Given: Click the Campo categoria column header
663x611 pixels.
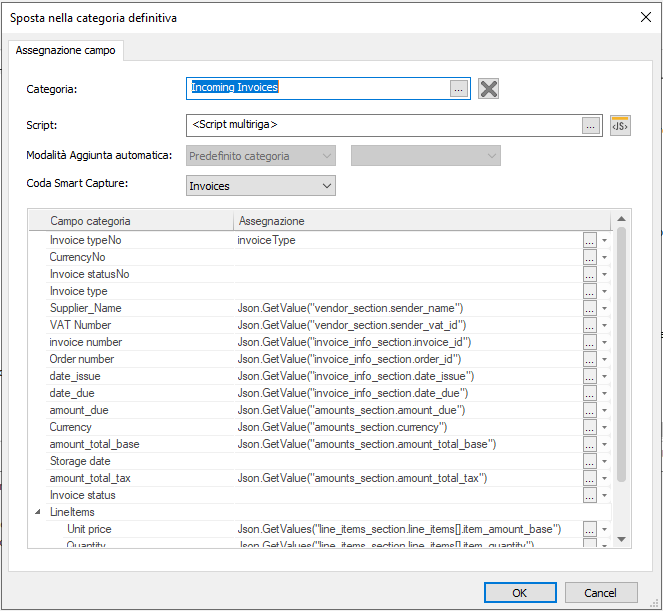Looking at the screenshot, I should click(x=132, y=221).
